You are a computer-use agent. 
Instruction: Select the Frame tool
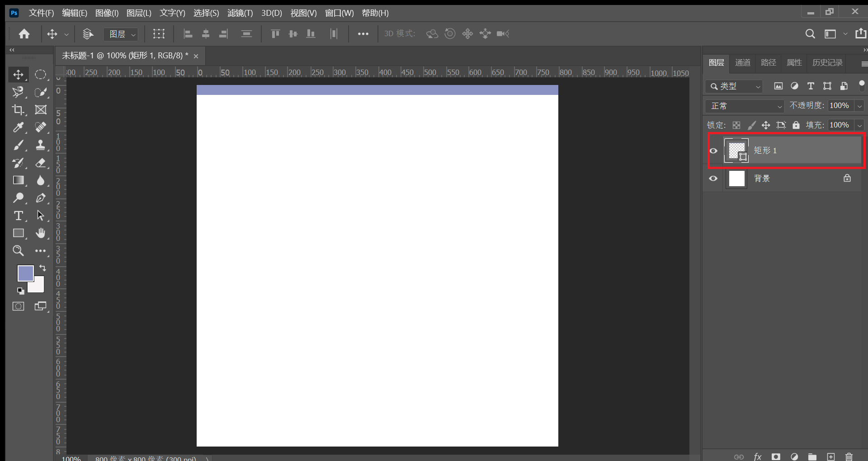(x=41, y=110)
